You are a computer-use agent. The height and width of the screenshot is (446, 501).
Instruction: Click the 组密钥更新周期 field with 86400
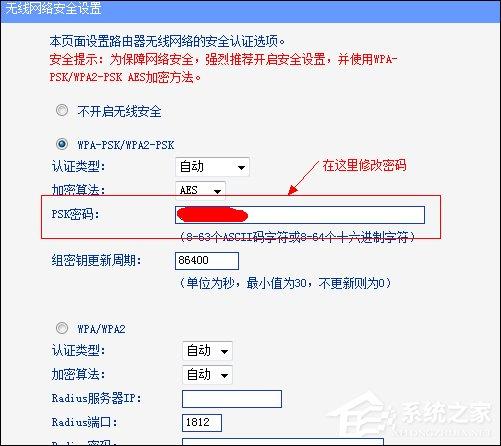(x=207, y=261)
